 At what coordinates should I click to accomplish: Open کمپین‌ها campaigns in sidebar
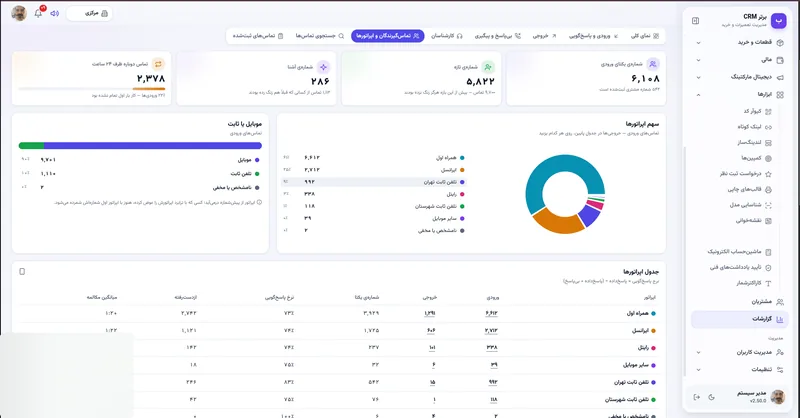(756, 158)
